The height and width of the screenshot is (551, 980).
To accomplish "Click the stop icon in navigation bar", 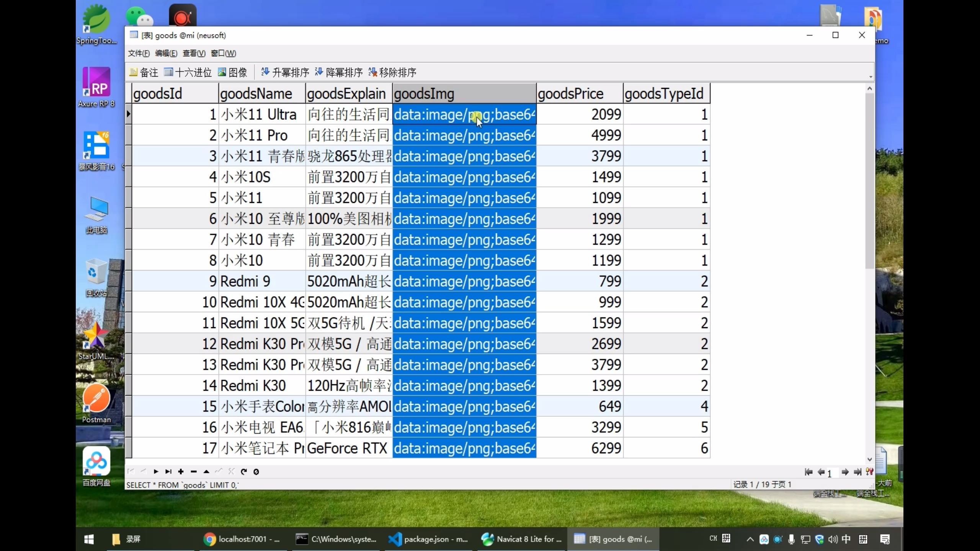I will 256,471.
